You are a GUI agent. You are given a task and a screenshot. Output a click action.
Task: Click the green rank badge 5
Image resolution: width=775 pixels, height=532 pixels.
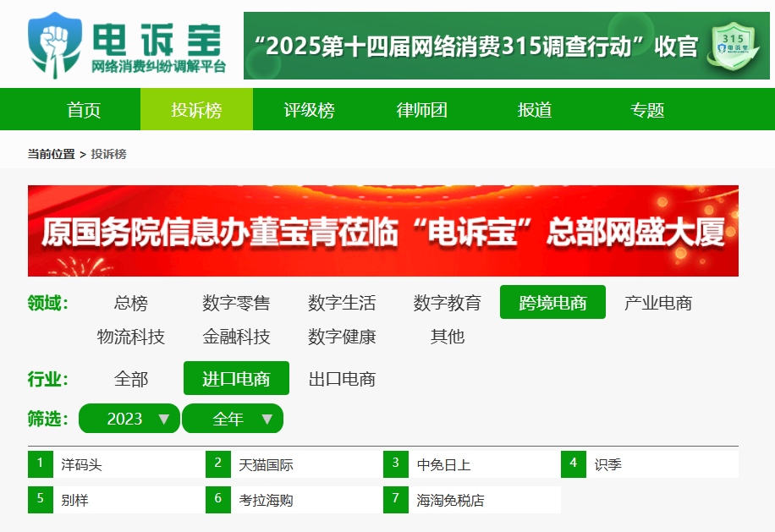pos(41,499)
